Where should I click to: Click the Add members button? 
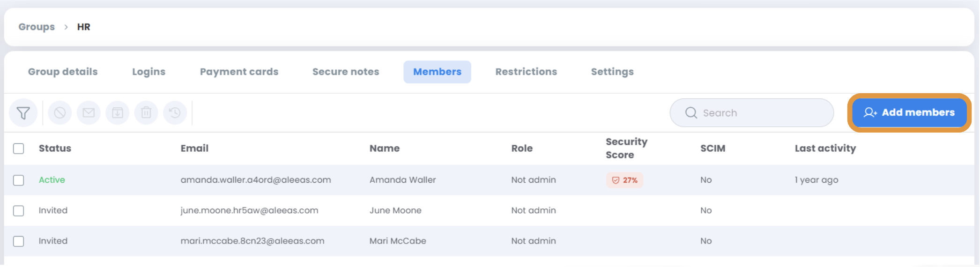coord(909,113)
